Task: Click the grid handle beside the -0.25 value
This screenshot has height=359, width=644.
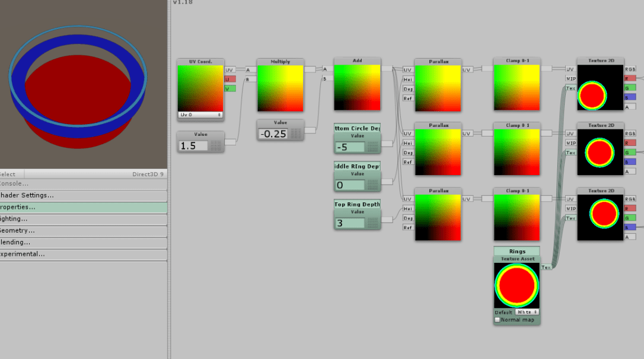Action: pyautogui.click(x=295, y=134)
